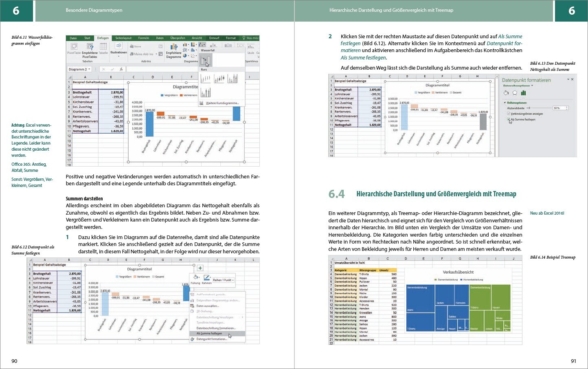Click the Datenreihen-Diagrammtyp ändern menu entry
This screenshot has width=588, height=369.
(217, 301)
